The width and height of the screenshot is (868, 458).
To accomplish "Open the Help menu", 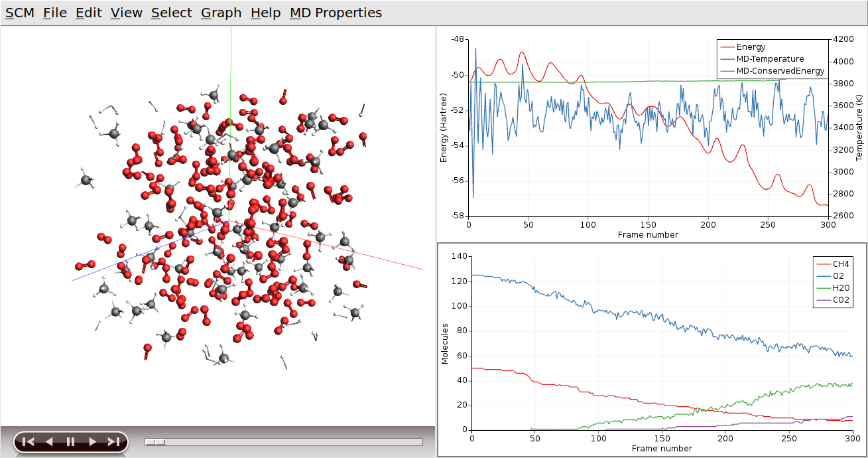I will click(265, 12).
